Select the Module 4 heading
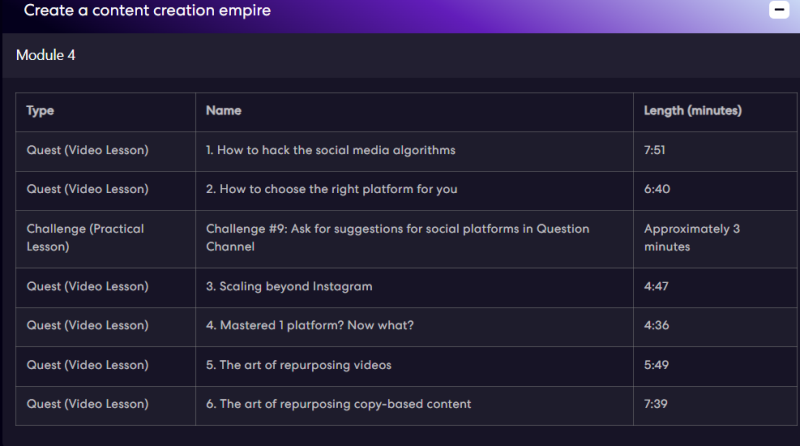 click(45, 55)
